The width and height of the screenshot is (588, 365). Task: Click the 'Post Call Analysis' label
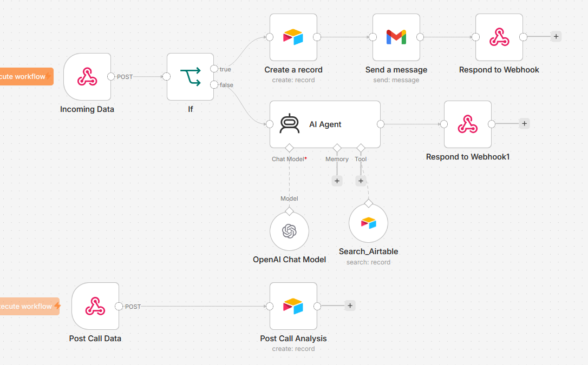click(293, 339)
